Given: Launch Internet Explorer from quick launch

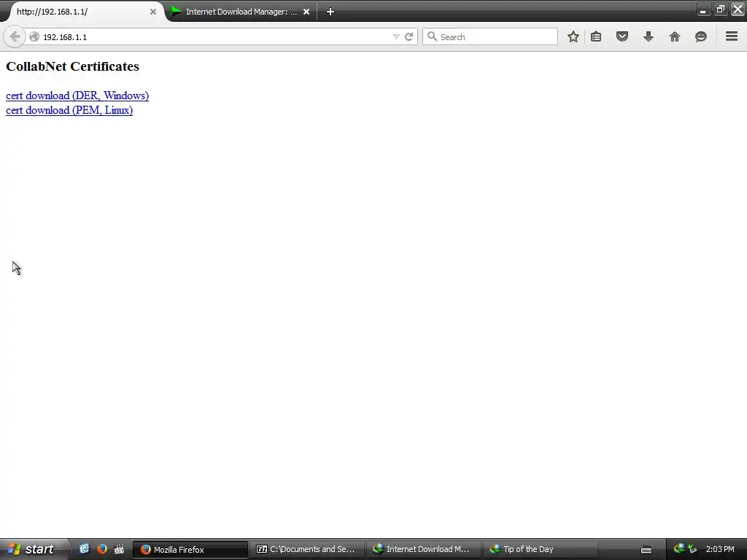Looking at the screenshot, I should 85,549.
